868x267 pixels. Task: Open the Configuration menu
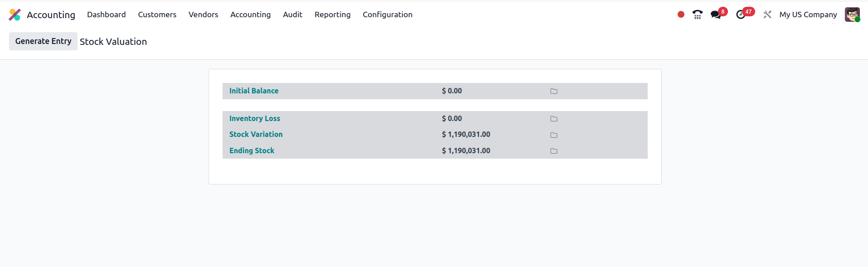(x=387, y=15)
